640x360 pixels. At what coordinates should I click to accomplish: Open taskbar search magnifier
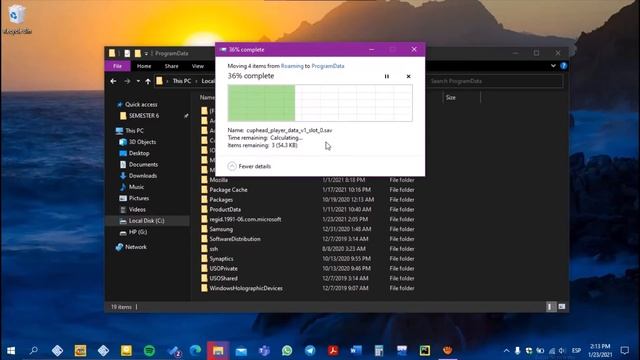tap(34, 350)
